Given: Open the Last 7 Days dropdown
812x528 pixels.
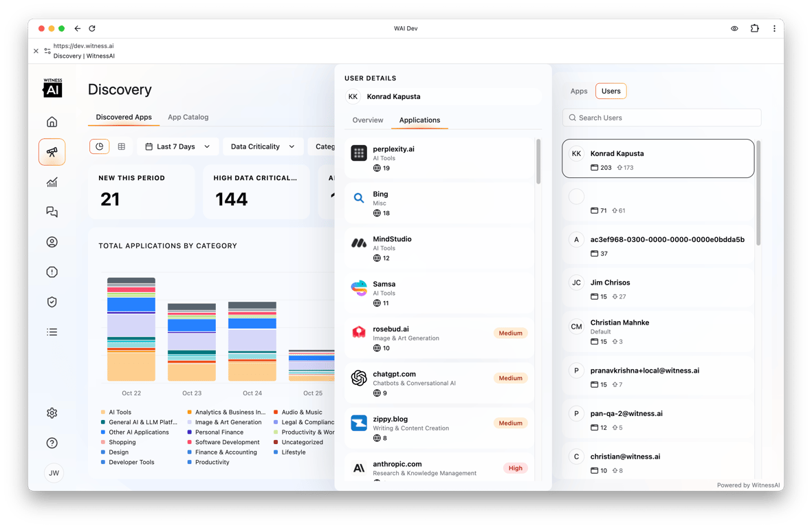Looking at the screenshot, I should 177,146.
